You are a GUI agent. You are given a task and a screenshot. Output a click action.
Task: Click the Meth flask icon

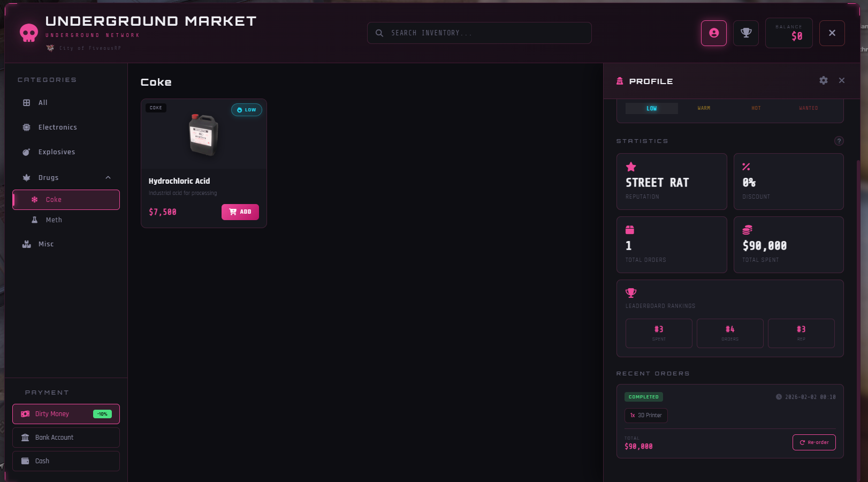(x=35, y=220)
